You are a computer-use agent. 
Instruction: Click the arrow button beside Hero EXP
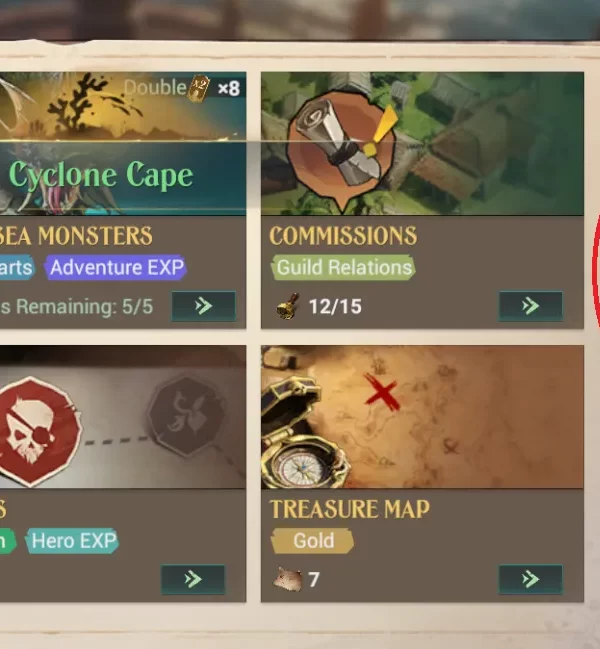[x=193, y=579]
